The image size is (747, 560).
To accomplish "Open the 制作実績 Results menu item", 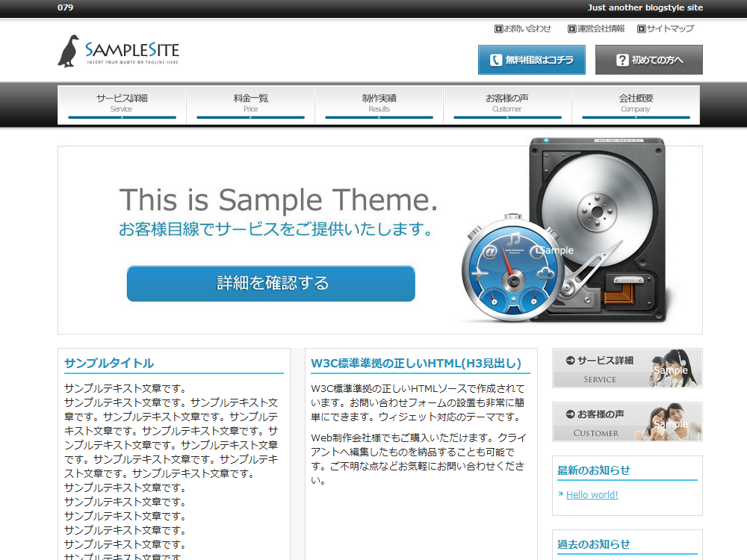I will (379, 105).
